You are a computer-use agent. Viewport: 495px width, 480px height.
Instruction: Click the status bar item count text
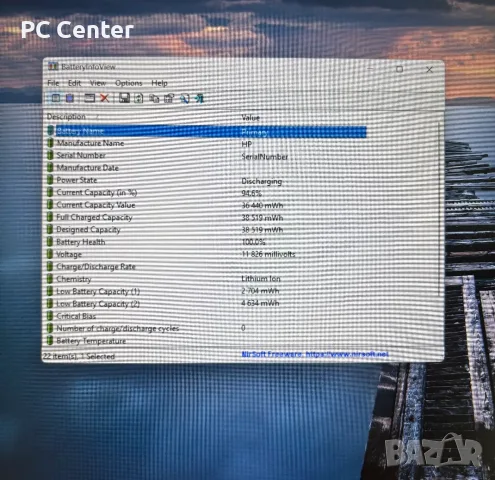tap(79, 356)
